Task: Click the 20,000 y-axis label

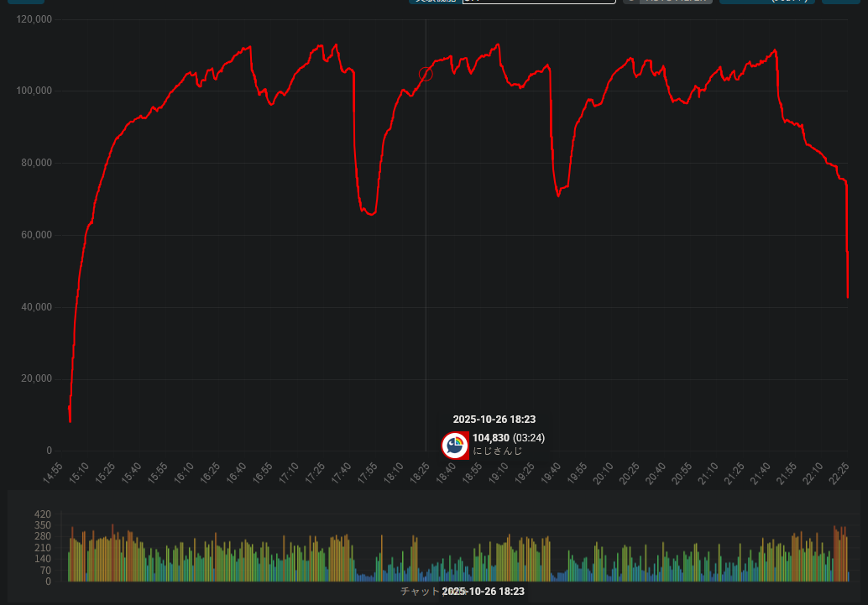Action: click(x=37, y=378)
